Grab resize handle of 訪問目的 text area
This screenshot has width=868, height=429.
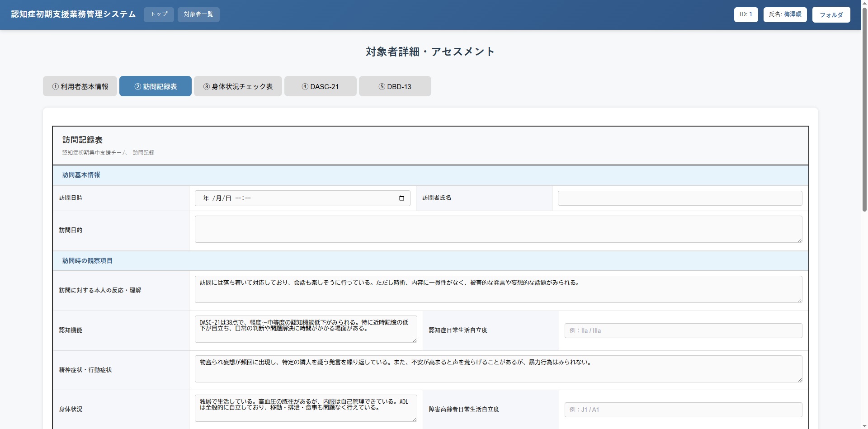point(800,240)
